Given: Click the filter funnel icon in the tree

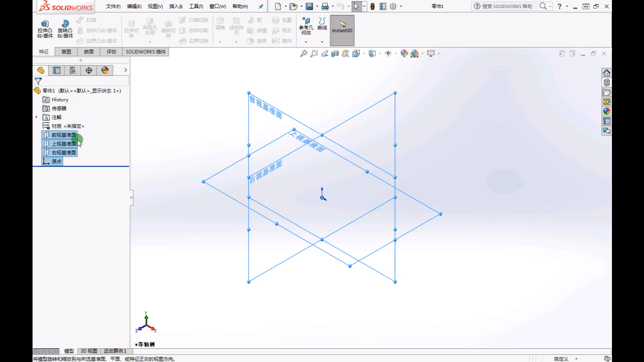Looking at the screenshot, I should click(x=38, y=81).
